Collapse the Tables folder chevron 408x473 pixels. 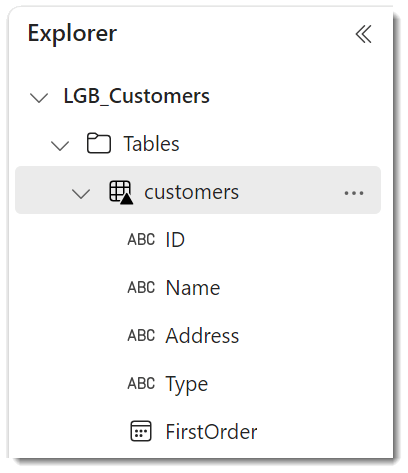tap(60, 146)
